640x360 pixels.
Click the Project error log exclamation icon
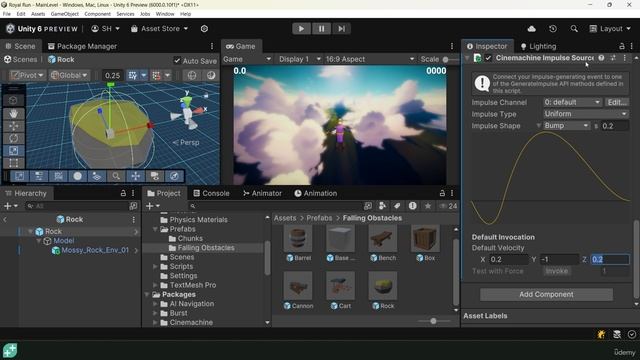click(413, 206)
